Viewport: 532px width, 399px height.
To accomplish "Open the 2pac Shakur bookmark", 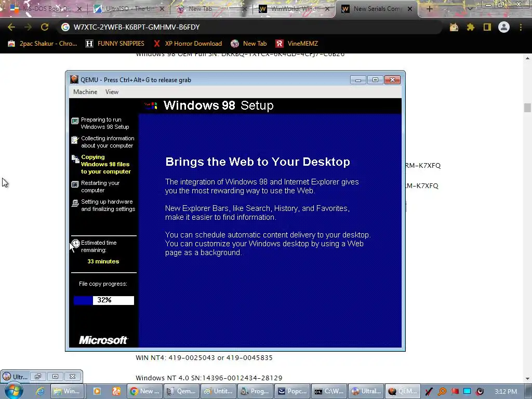I will [43, 44].
